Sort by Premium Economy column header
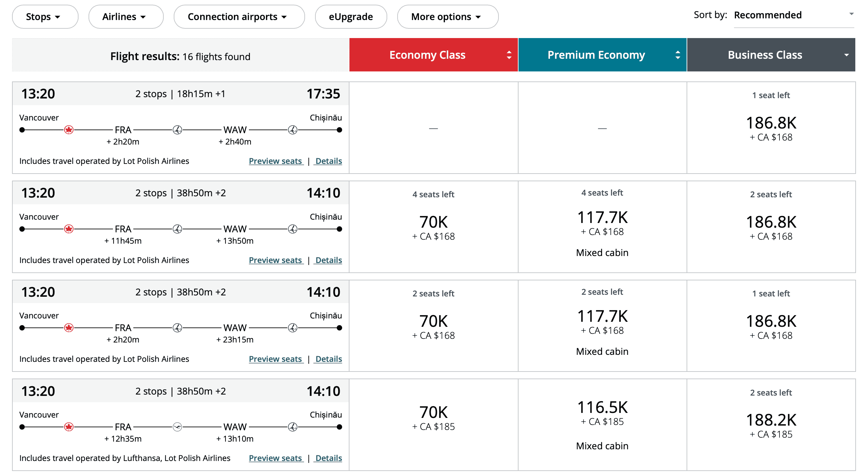The image size is (868, 476). pyautogui.click(x=602, y=55)
